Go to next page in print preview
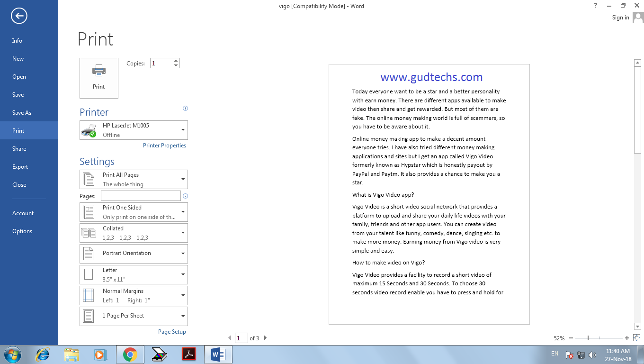Screen dimensions: 644x364 pos(265,338)
